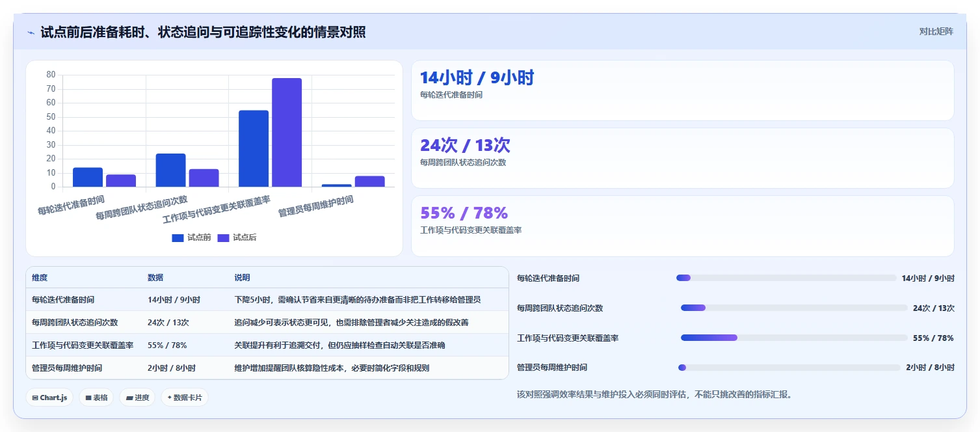Toggle the 试点后 legend entry in the chart
980x432 pixels.
coord(237,238)
